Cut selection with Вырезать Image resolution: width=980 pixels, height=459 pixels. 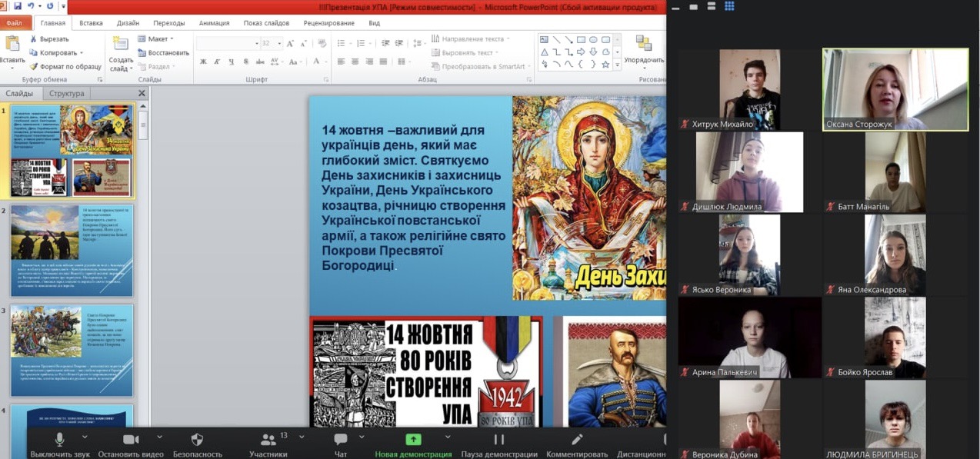click(49, 38)
